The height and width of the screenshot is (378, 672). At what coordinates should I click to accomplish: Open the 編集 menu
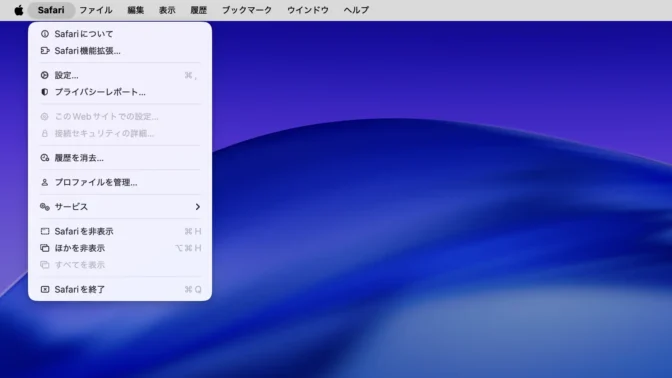coord(135,10)
